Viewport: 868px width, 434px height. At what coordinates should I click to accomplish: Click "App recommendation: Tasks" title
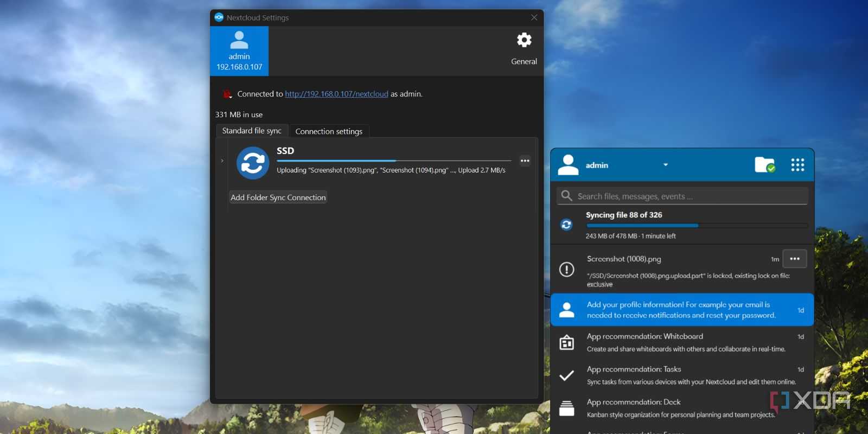[x=634, y=369]
